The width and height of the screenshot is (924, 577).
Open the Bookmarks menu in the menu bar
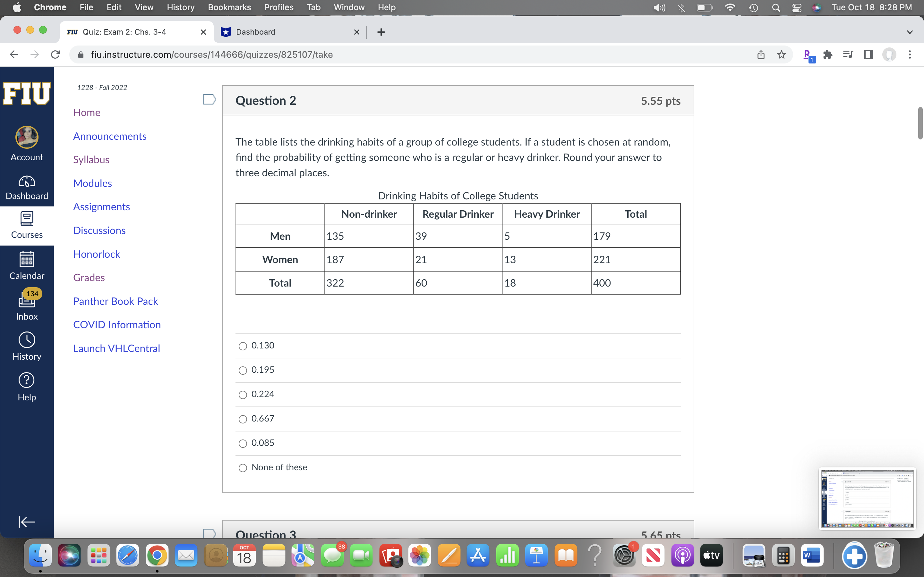(x=230, y=7)
